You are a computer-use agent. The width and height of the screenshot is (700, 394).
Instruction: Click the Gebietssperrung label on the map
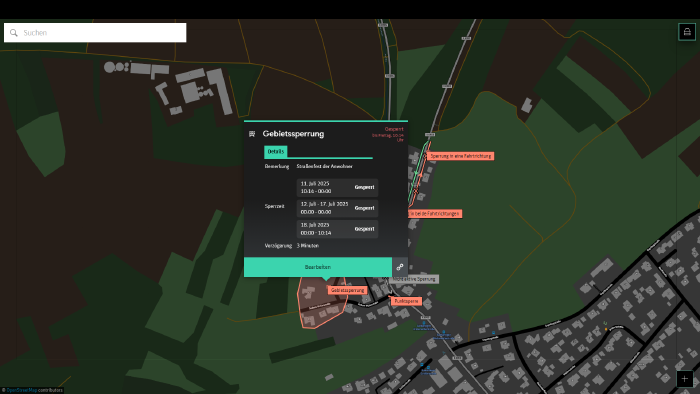(x=347, y=290)
